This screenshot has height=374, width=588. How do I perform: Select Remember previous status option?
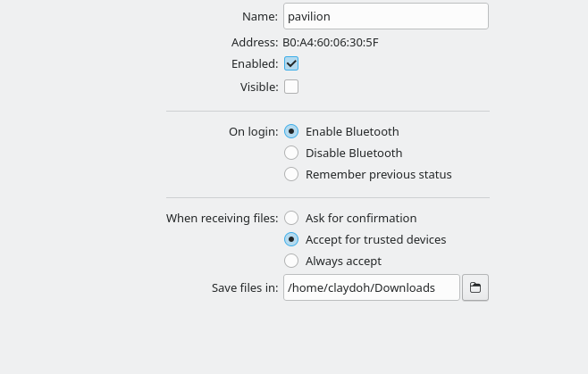click(291, 174)
